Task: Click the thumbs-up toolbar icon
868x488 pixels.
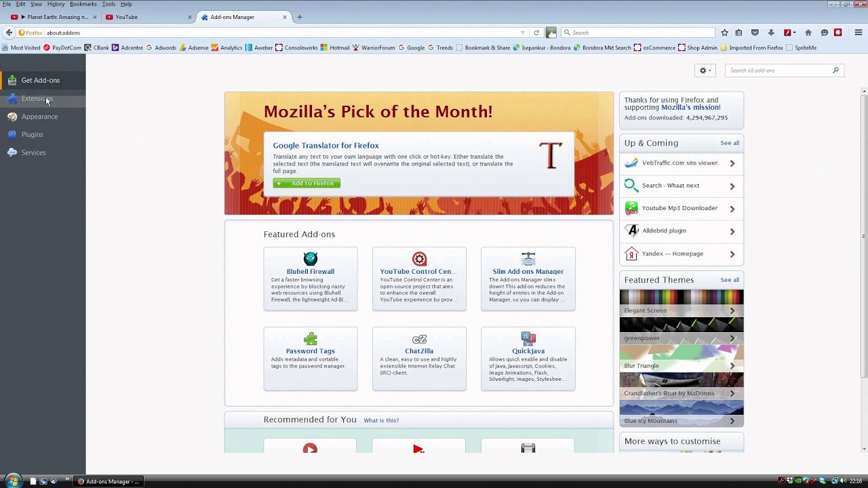Action: 551,33
